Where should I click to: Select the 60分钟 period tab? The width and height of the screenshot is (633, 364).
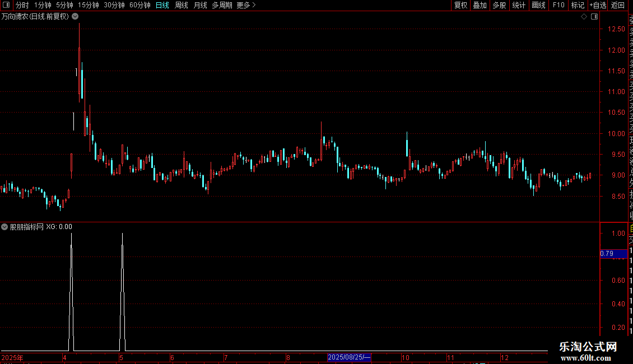click(x=140, y=5)
